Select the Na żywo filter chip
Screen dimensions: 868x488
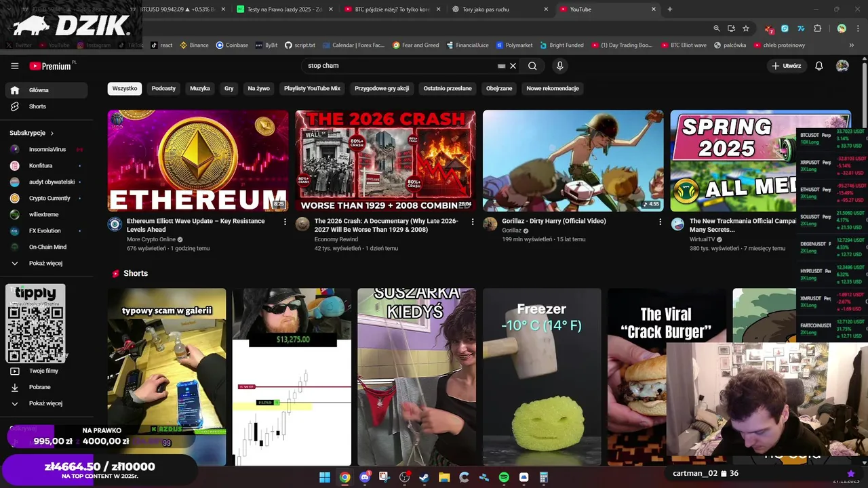pyautogui.click(x=259, y=88)
